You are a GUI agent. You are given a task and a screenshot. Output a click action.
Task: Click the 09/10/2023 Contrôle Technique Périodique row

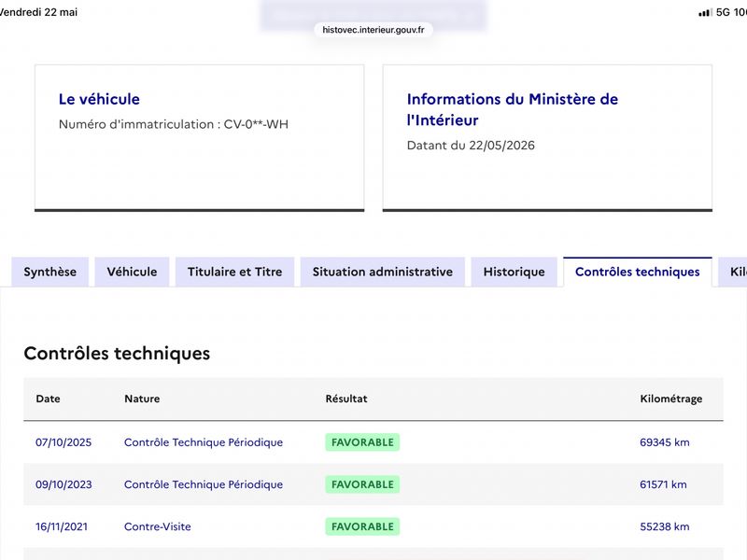pyautogui.click(x=373, y=484)
